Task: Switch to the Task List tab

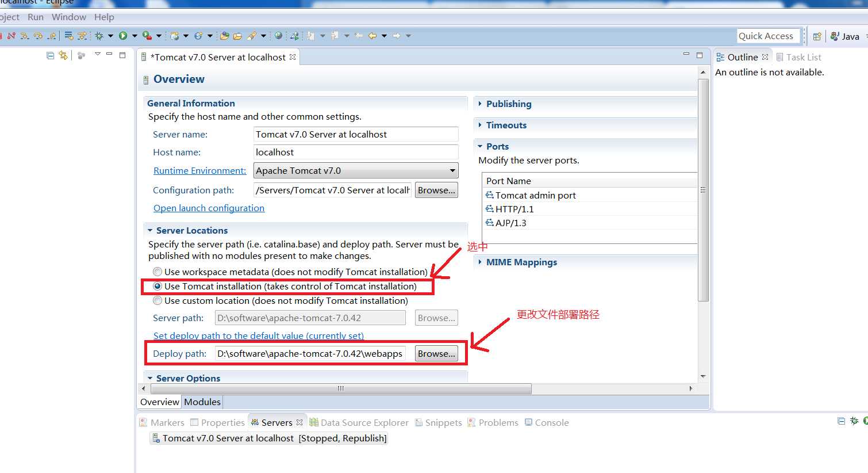Action: pos(798,57)
